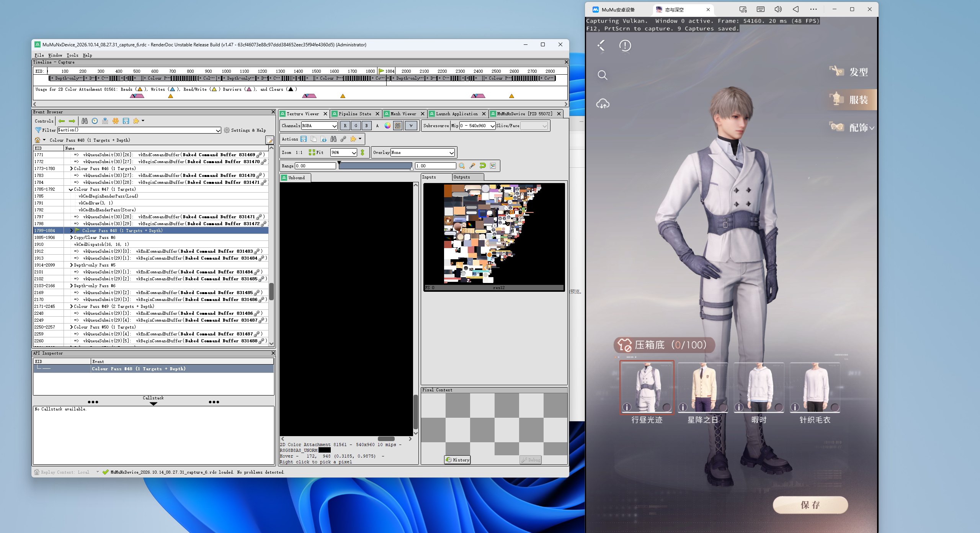Click the histogram icon in the Range toolbar
Image resolution: width=980 pixels, height=533 pixels.
(x=493, y=166)
